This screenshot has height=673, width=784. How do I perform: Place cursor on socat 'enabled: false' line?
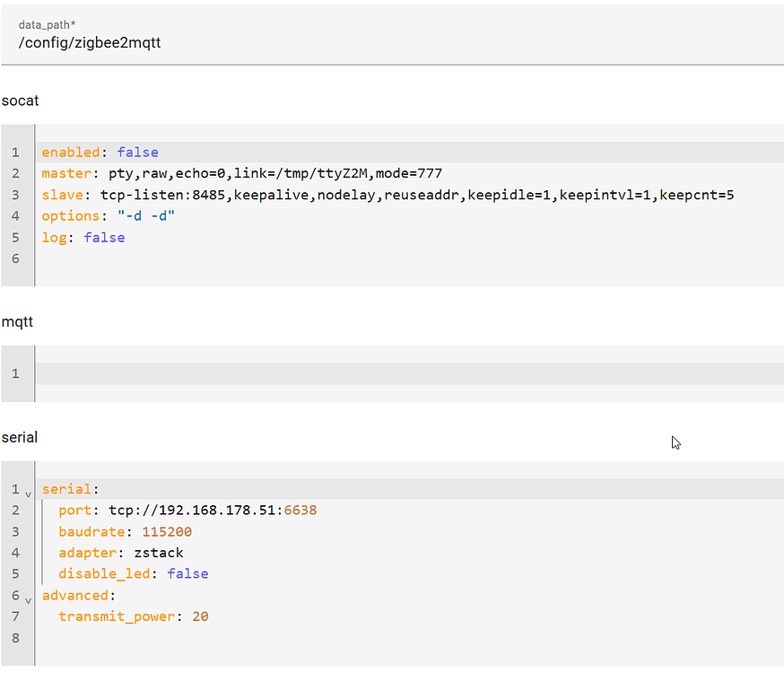point(100,153)
